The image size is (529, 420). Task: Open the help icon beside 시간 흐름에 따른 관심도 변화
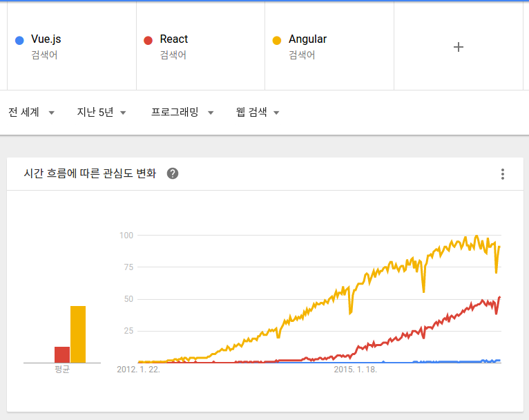[173, 173]
